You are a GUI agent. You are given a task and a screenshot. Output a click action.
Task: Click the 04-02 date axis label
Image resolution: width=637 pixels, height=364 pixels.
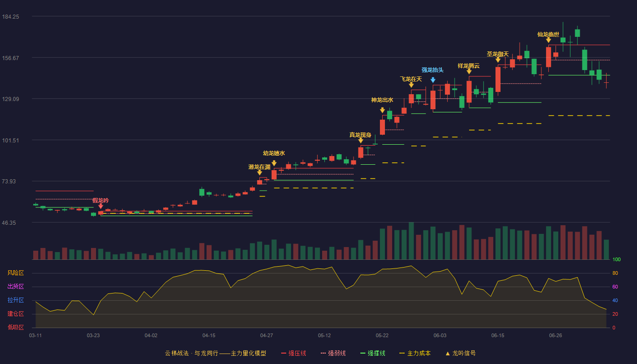151,335
